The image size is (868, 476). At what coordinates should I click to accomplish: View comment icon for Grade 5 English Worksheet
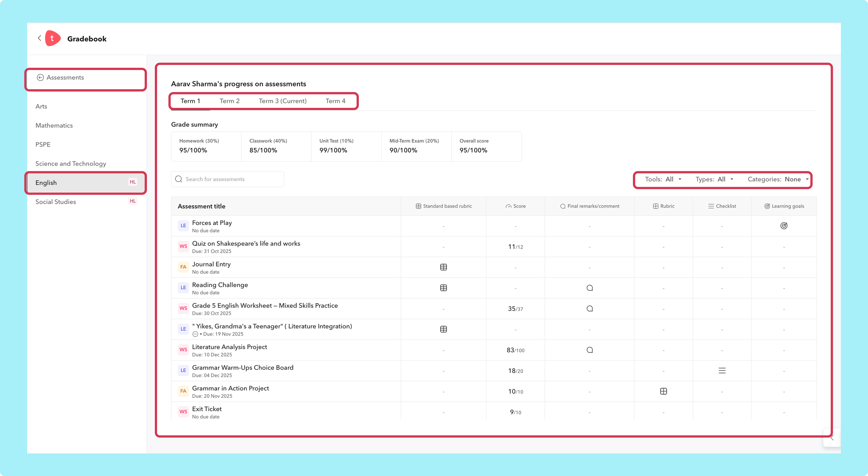[590, 309]
